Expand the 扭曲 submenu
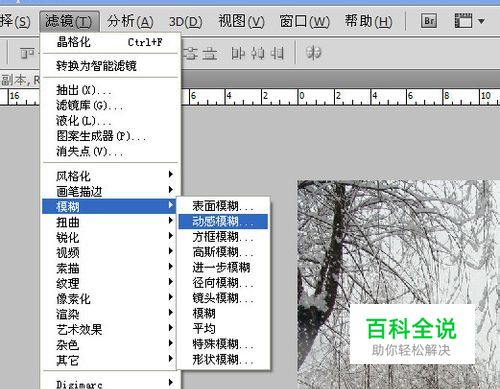Image resolution: width=500 pixels, height=389 pixels. click(110, 222)
